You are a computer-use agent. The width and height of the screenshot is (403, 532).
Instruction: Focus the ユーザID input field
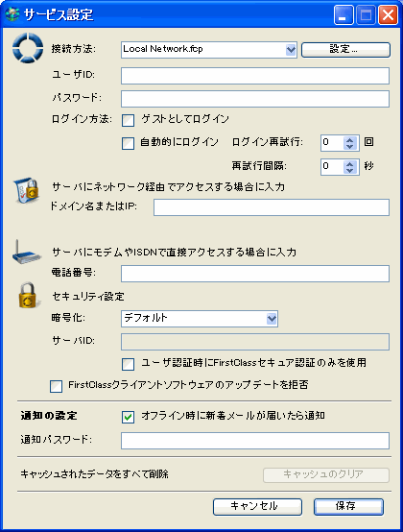[255, 76]
